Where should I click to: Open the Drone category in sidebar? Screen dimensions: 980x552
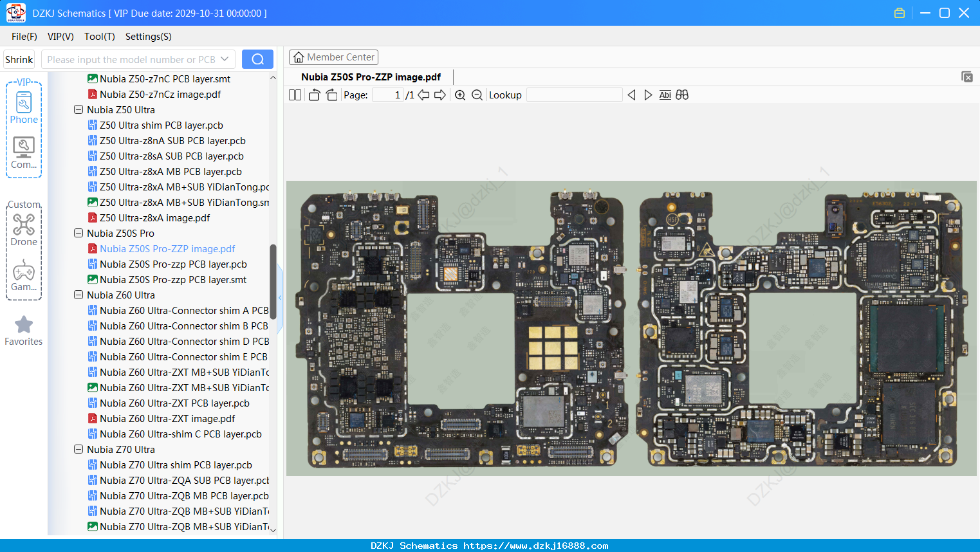(24, 230)
